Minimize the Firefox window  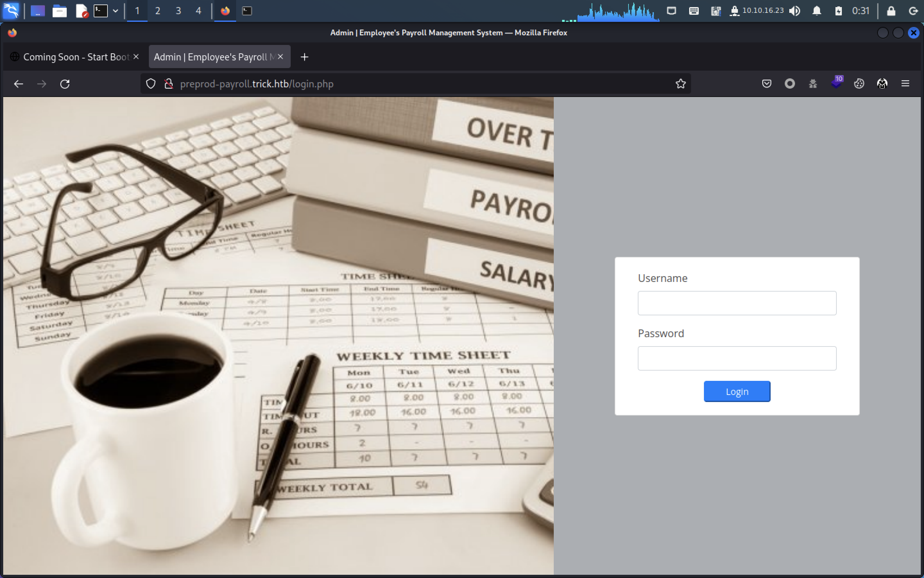coord(883,33)
